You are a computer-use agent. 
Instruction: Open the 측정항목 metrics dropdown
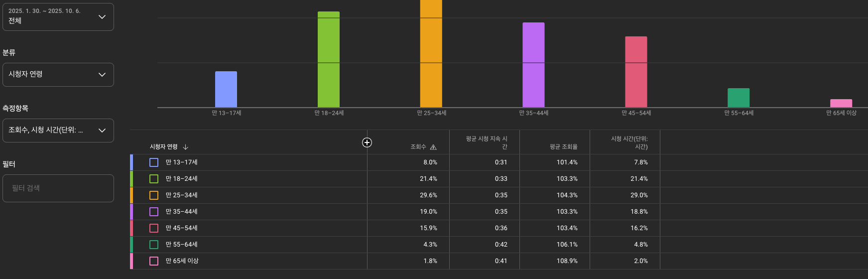coord(58,131)
